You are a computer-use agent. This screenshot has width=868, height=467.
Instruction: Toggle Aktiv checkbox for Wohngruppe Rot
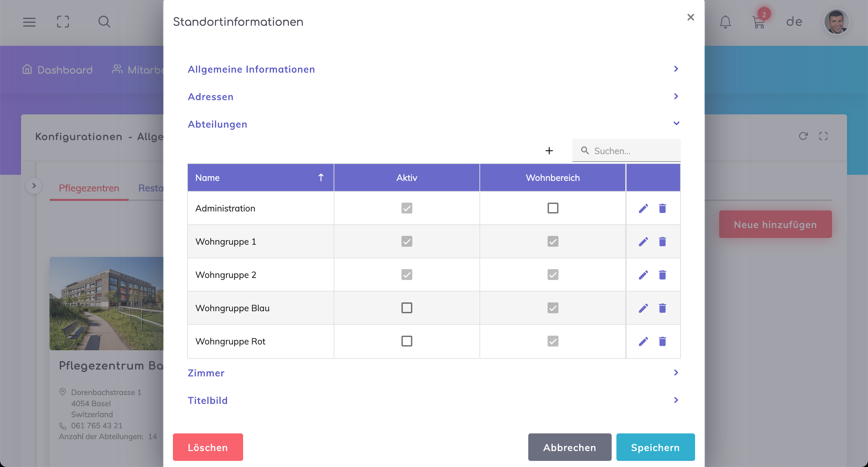click(x=407, y=341)
